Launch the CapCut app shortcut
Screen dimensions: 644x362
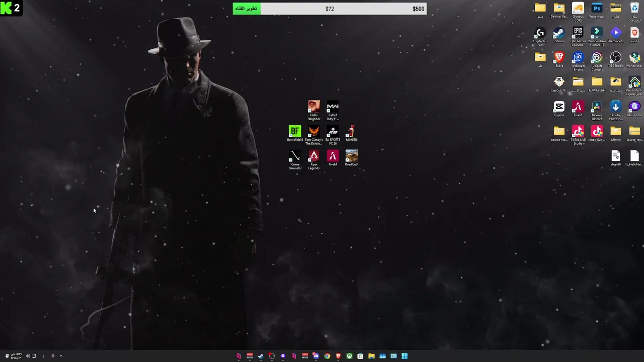[559, 109]
